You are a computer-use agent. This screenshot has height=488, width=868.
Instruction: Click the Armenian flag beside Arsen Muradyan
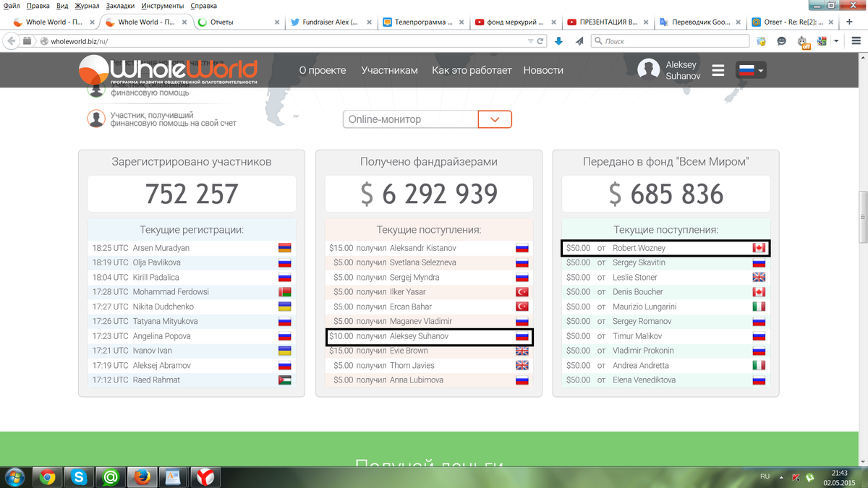click(x=284, y=248)
